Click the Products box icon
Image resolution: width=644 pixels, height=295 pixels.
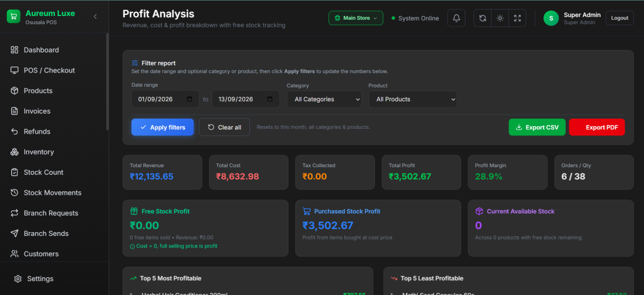tap(14, 91)
